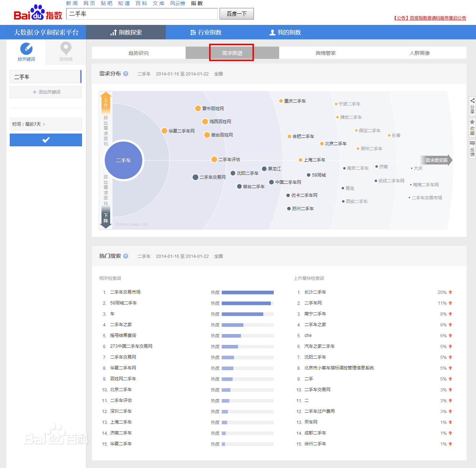Open 我的指数 navigation tab
476x468 pixels.
pos(285,32)
